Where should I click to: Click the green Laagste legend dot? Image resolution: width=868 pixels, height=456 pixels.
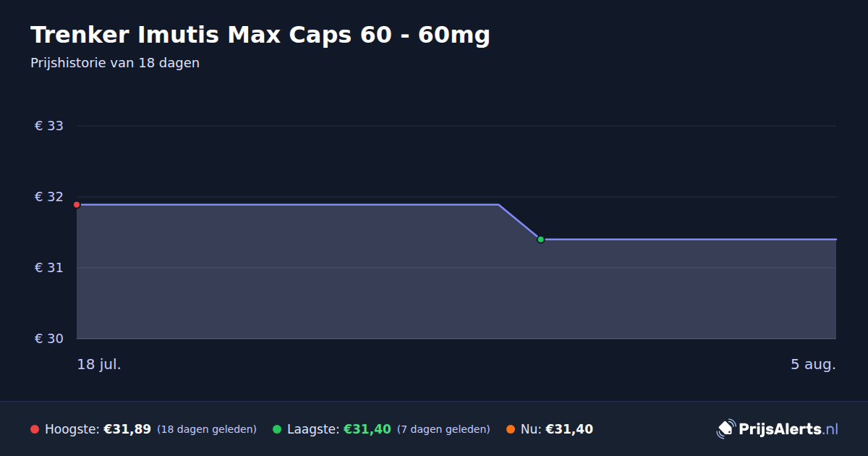click(277, 429)
